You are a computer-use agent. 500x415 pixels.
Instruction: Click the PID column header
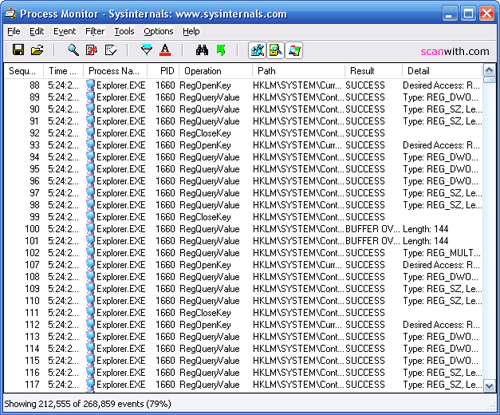(163, 71)
